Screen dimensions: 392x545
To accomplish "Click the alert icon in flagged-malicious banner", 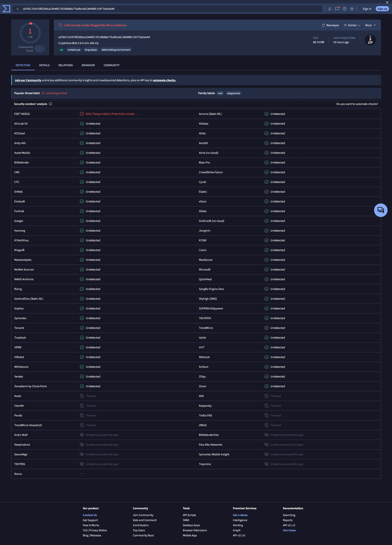I will pos(61,25).
